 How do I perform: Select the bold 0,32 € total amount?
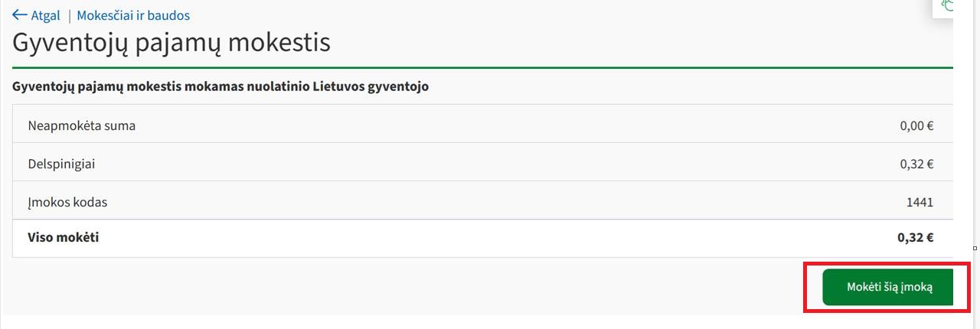(x=916, y=237)
